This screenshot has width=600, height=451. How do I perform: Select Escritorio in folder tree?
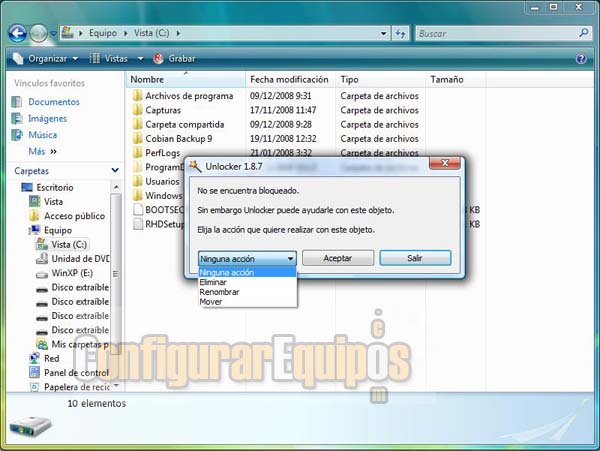pos(55,187)
